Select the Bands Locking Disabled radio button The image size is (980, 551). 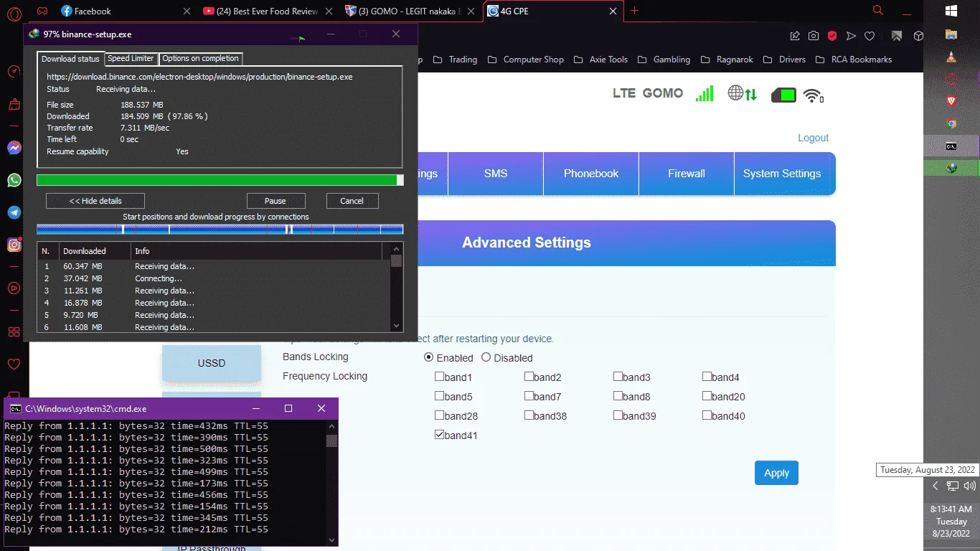486,357
